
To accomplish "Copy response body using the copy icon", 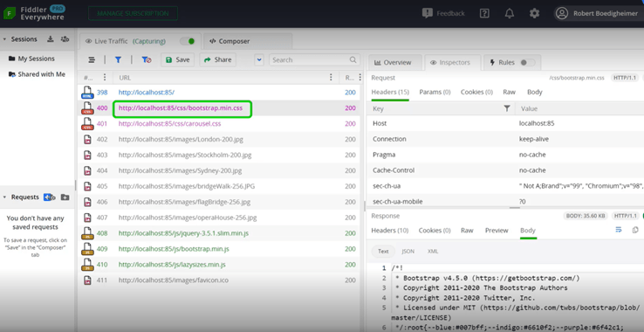I will pos(635,230).
